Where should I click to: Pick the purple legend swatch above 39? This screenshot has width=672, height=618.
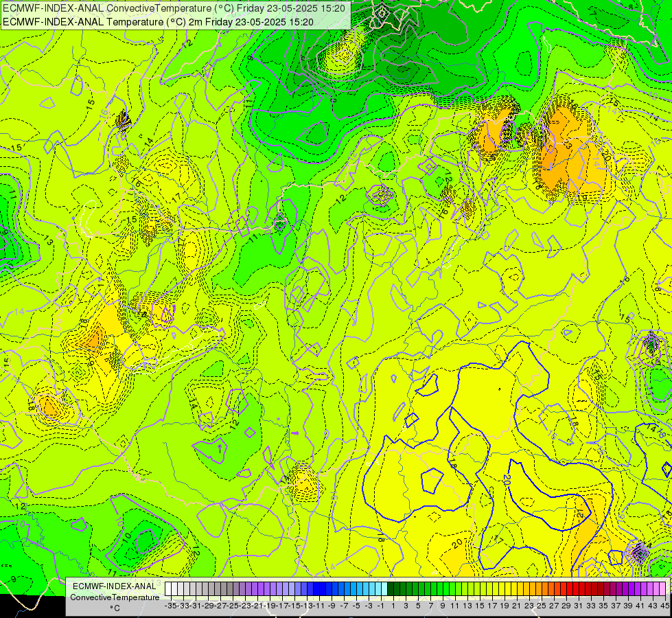626,589
